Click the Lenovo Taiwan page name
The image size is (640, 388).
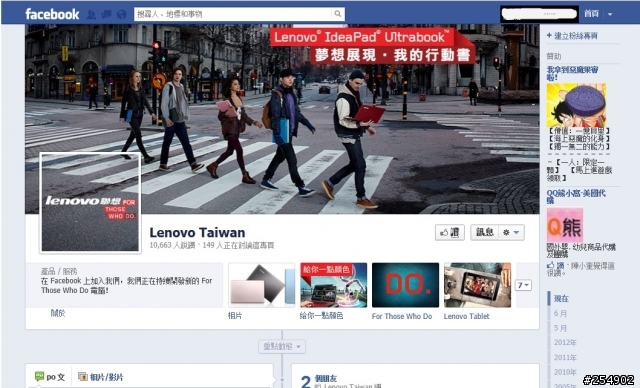click(x=197, y=233)
